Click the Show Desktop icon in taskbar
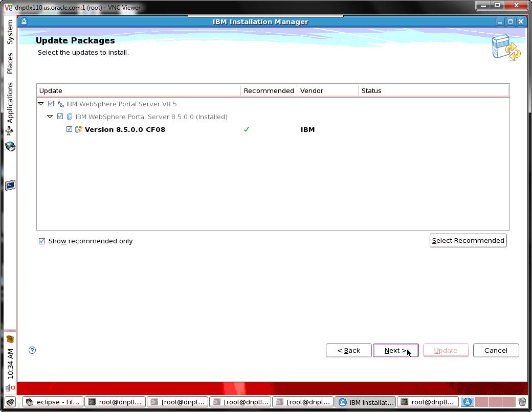Screen dimensions: 532x412 coord(11,402)
